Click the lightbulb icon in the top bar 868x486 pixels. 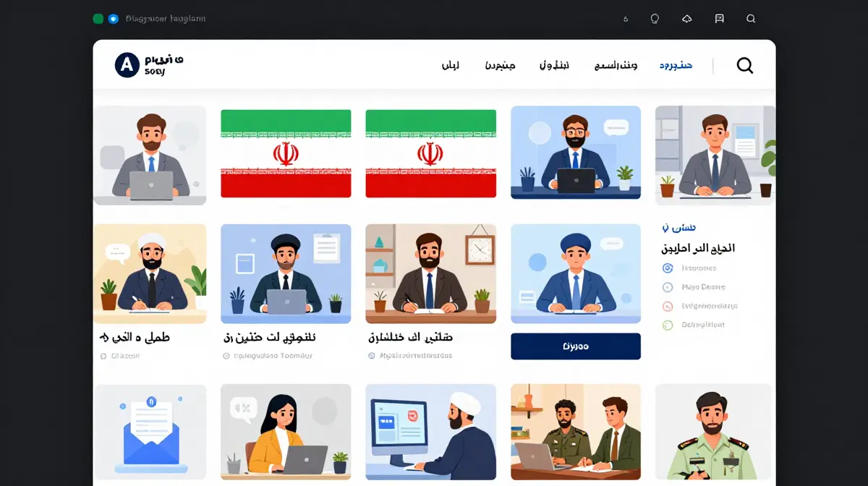pos(655,19)
